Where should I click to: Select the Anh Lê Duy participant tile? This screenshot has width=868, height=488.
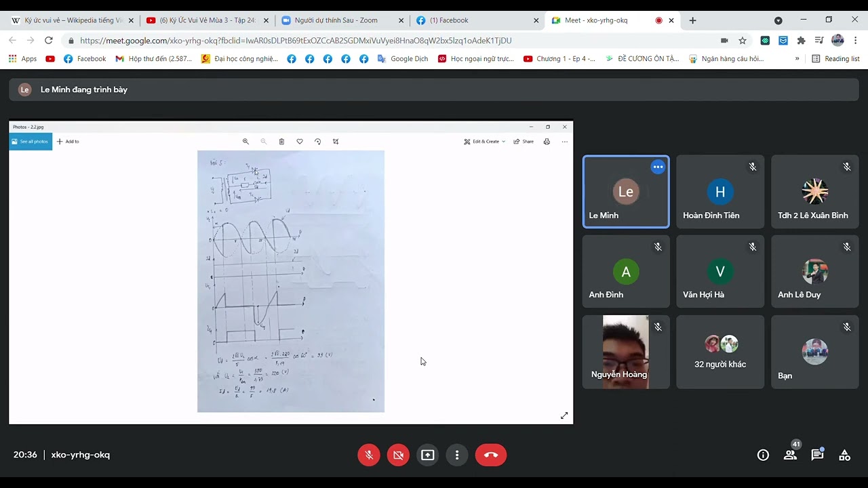tap(814, 271)
